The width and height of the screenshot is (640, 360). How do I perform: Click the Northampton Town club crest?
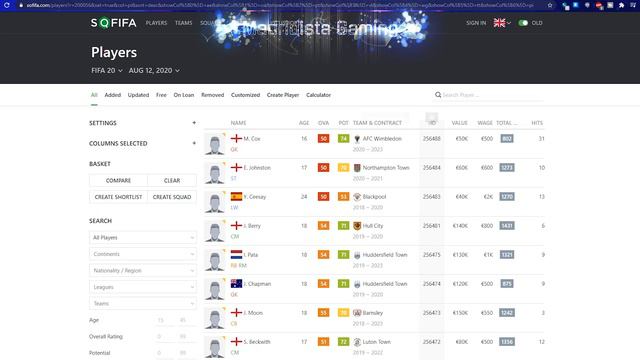coord(357,168)
